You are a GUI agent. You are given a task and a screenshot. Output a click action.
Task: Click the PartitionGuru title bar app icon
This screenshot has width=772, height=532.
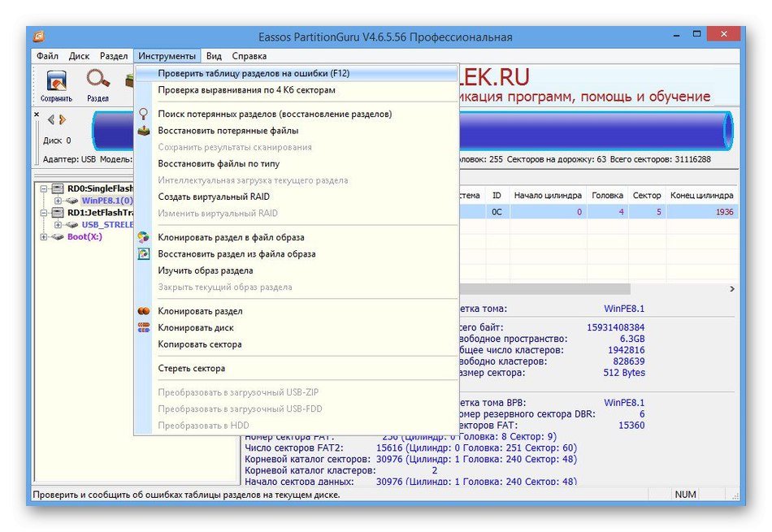39,37
